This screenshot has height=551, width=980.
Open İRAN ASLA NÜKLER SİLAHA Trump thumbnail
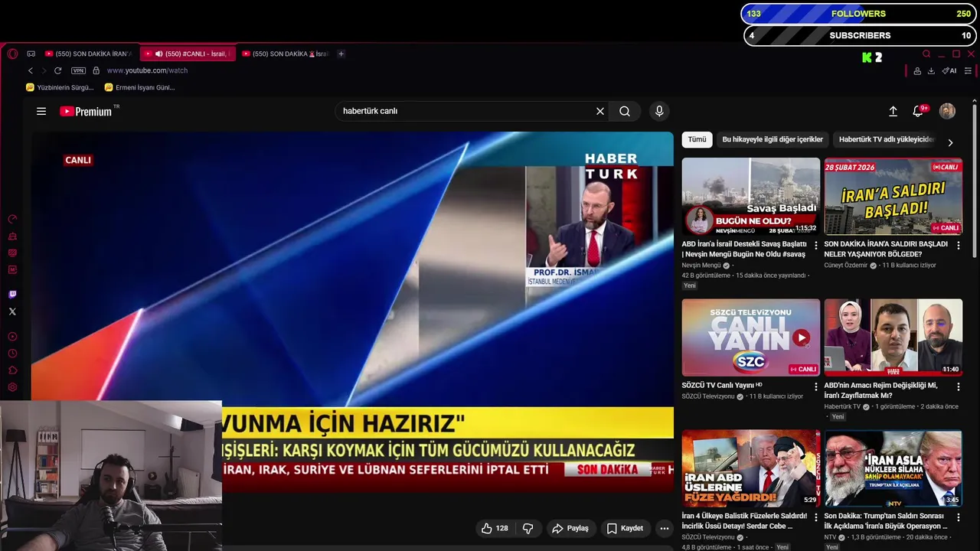(x=893, y=468)
